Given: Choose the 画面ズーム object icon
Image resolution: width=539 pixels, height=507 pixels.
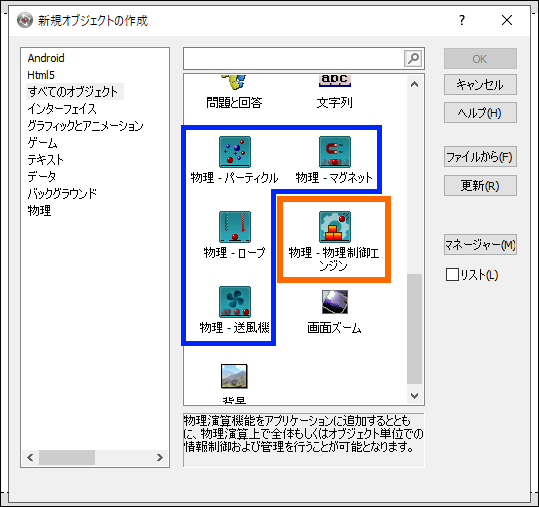Looking at the screenshot, I should click(335, 302).
